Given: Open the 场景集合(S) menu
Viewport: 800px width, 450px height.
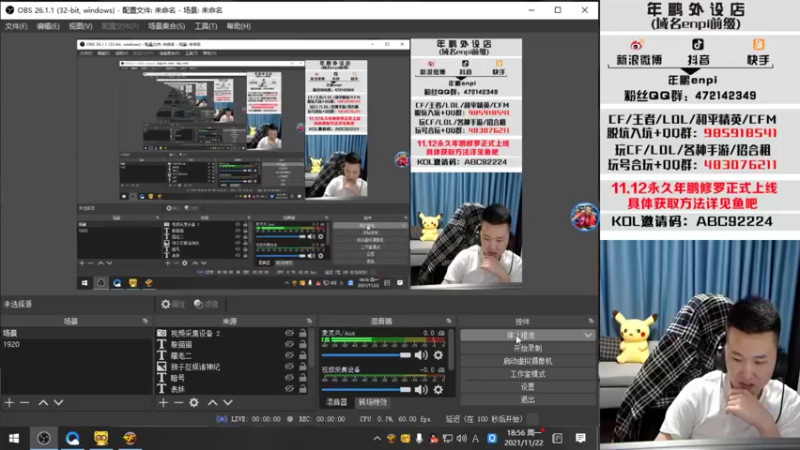Looking at the screenshot, I should pyautogui.click(x=166, y=26).
